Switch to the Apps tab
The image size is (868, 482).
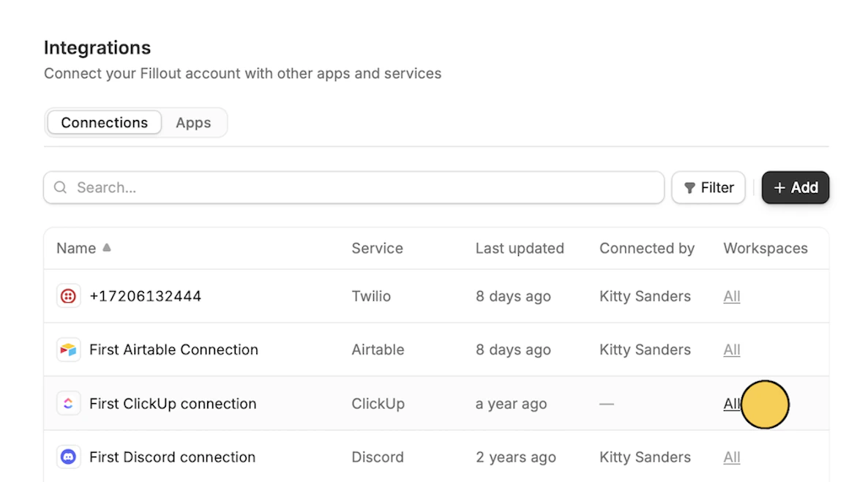193,123
